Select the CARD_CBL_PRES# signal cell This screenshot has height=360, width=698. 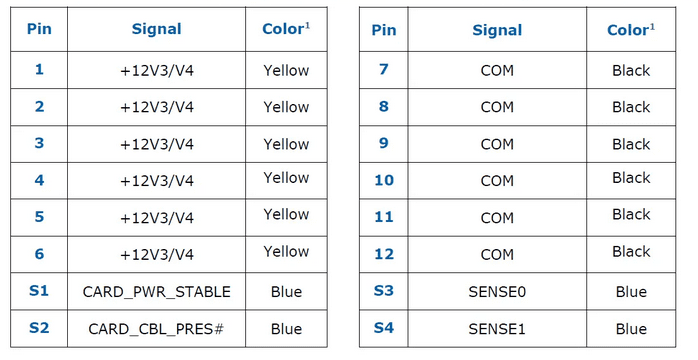pos(156,329)
